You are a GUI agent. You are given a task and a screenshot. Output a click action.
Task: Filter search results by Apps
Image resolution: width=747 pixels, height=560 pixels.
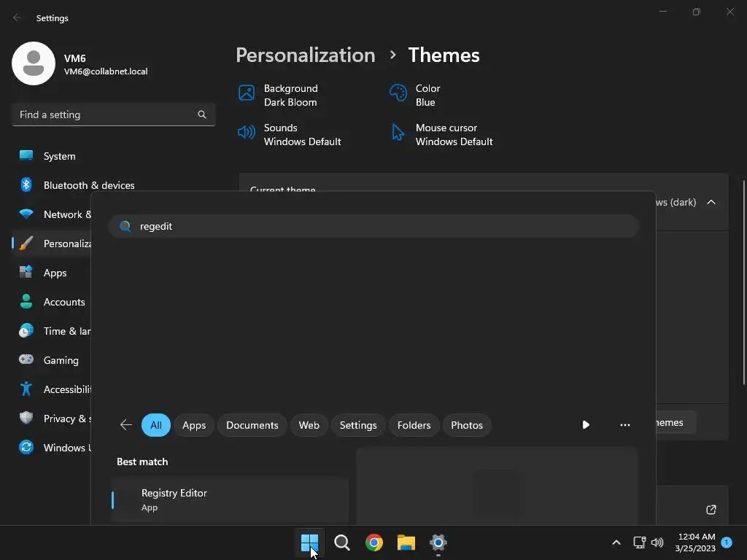click(194, 425)
